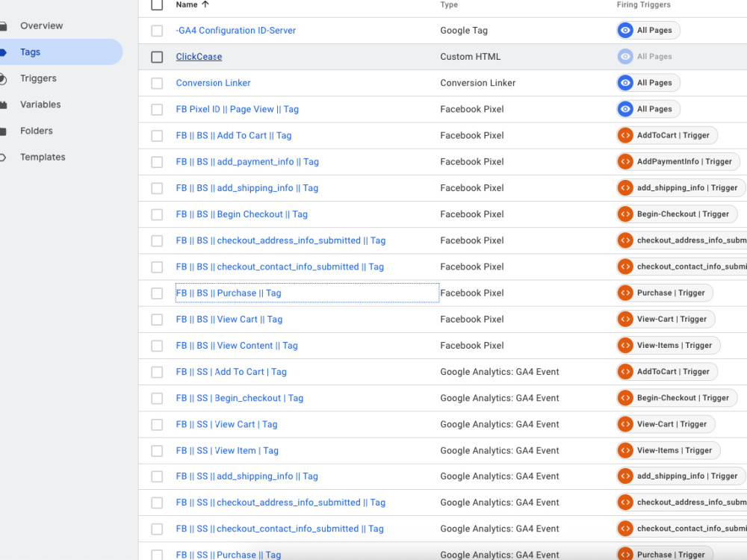Open FB || SS | View Cart tag
Screen dimensions: 747x560
click(x=226, y=424)
